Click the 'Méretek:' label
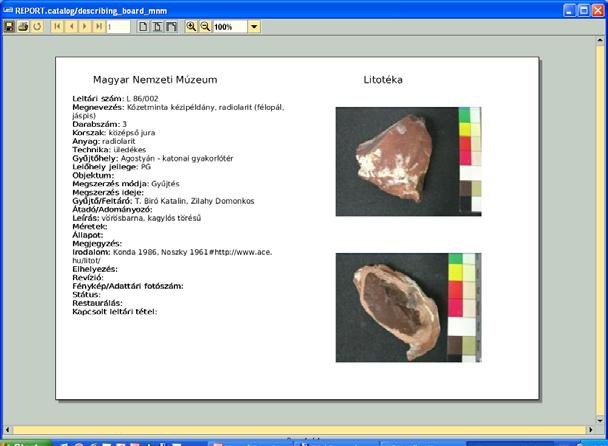 pos(90,226)
